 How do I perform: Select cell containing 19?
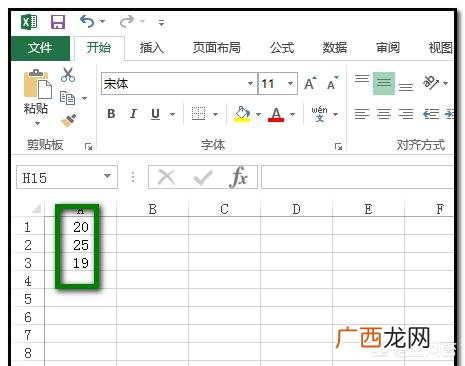[x=80, y=263]
